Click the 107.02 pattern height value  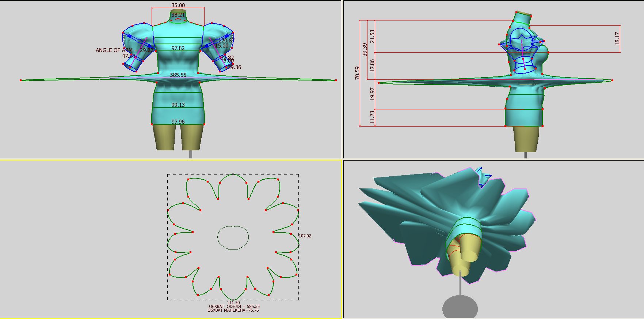[305, 236]
